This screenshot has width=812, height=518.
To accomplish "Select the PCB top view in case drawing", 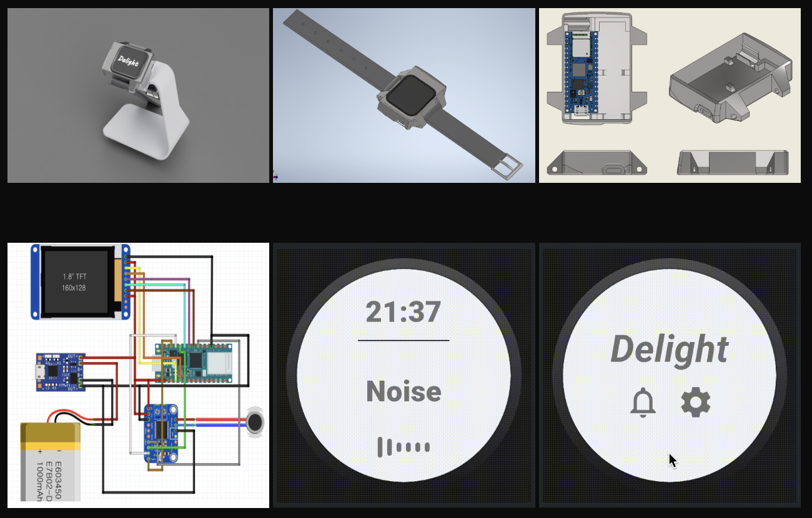I will 578,72.
